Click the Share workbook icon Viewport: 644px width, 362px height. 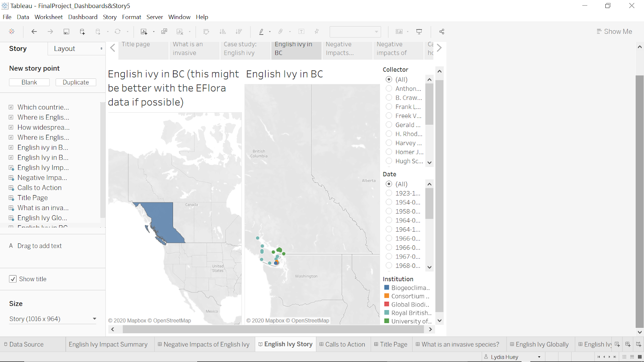[x=442, y=31]
